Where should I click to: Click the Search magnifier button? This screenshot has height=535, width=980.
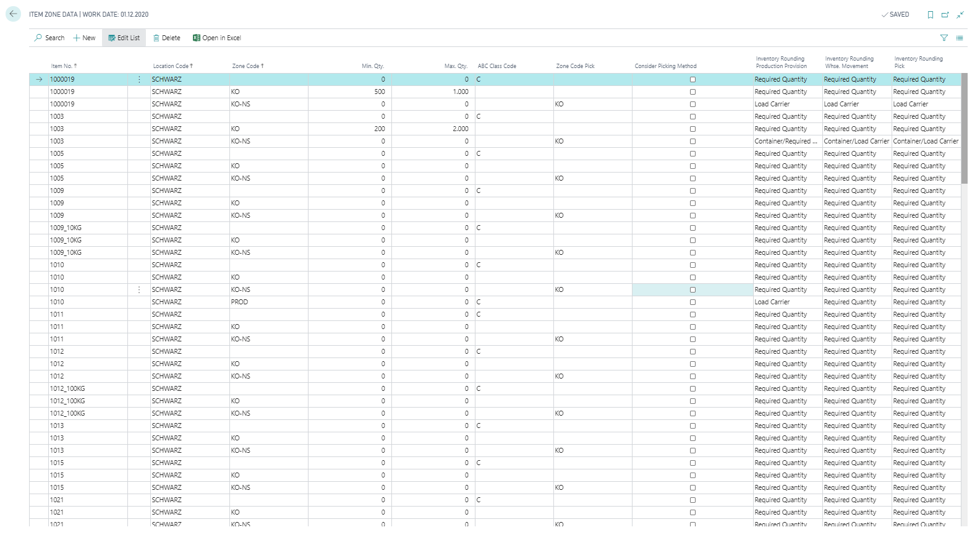(49, 38)
